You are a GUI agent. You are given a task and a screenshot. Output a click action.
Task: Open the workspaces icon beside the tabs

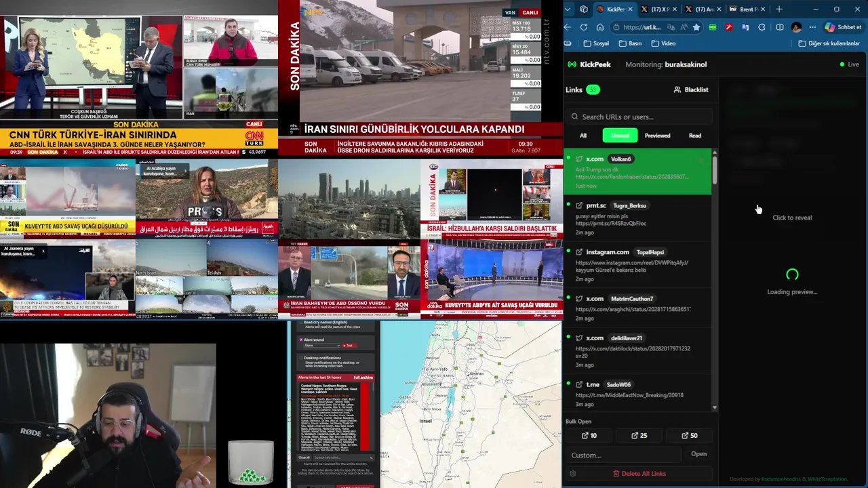(x=584, y=9)
